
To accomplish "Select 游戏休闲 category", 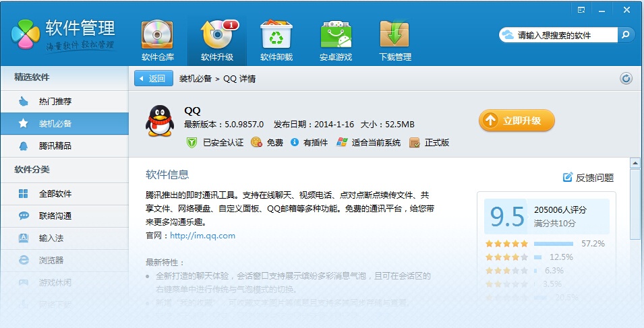I will tap(65, 282).
